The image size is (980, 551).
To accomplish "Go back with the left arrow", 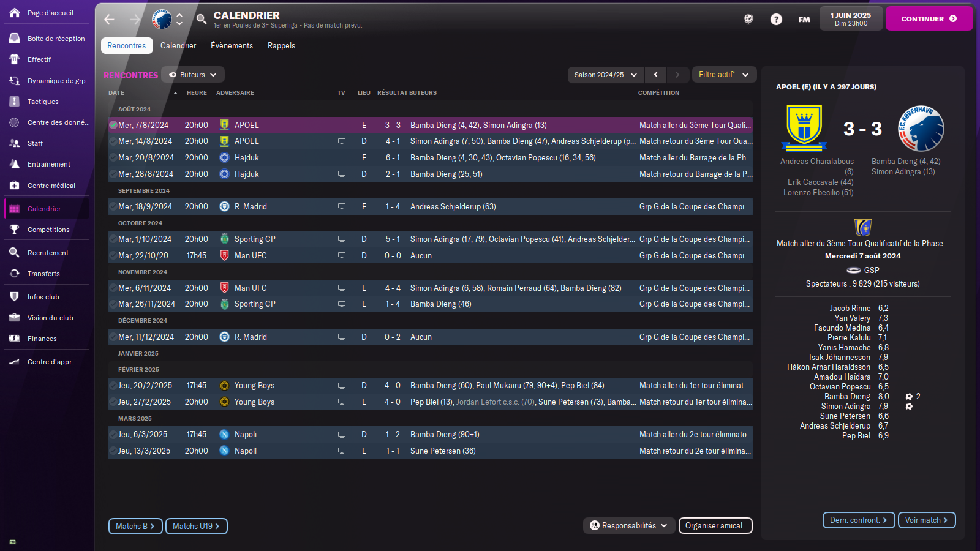I will (110, 20).
